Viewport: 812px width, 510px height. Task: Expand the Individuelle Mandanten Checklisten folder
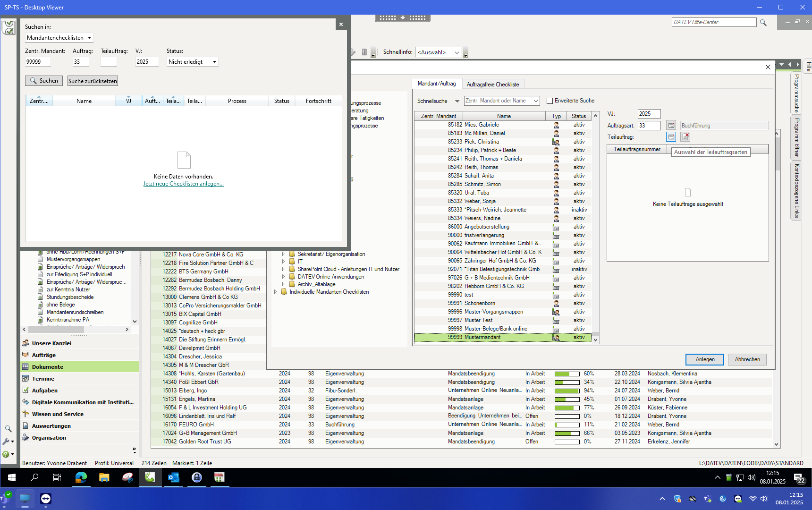point(276,292)
